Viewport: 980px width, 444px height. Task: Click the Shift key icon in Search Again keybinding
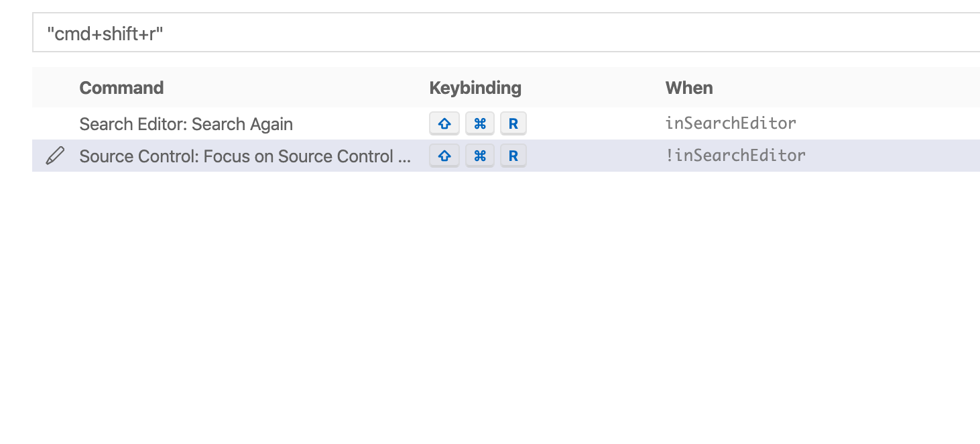pos(444,123)
